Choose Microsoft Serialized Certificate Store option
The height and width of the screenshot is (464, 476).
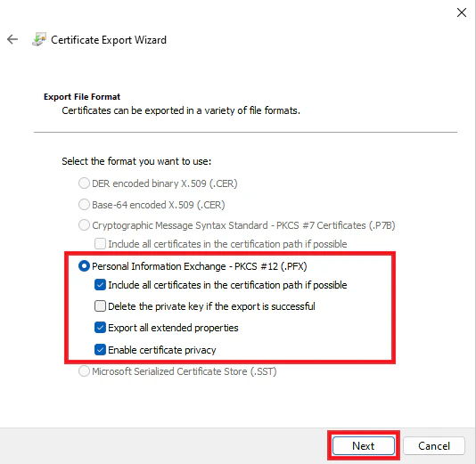[x=84, y=370]
